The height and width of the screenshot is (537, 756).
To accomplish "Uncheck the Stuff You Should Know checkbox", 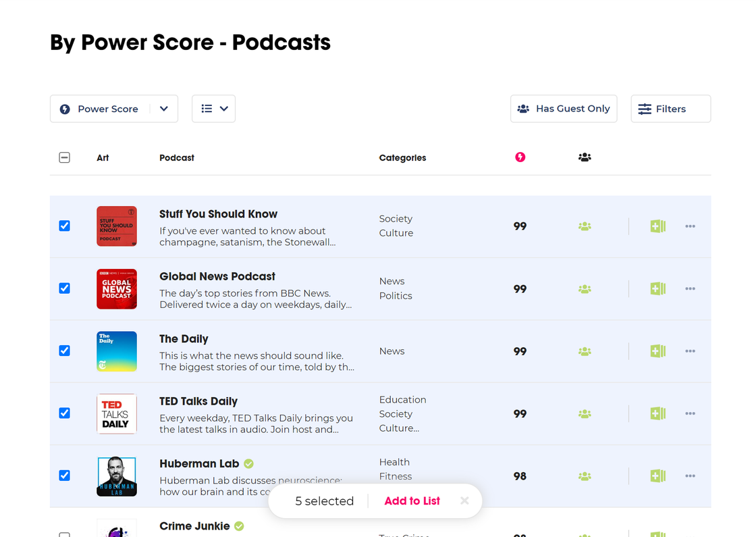I will [64, 226].
